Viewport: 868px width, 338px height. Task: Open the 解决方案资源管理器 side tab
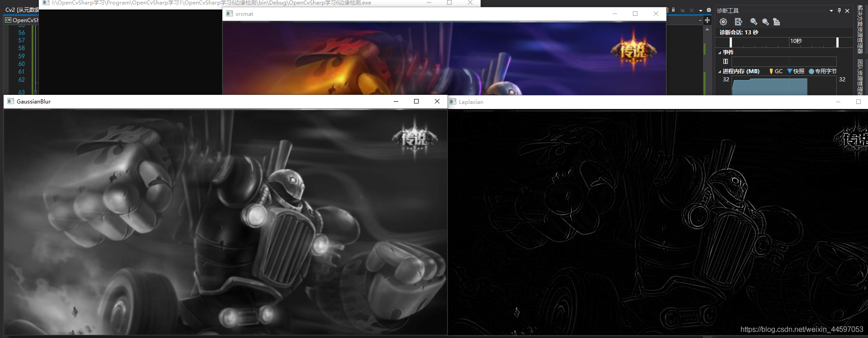click(x=860, y=29)
